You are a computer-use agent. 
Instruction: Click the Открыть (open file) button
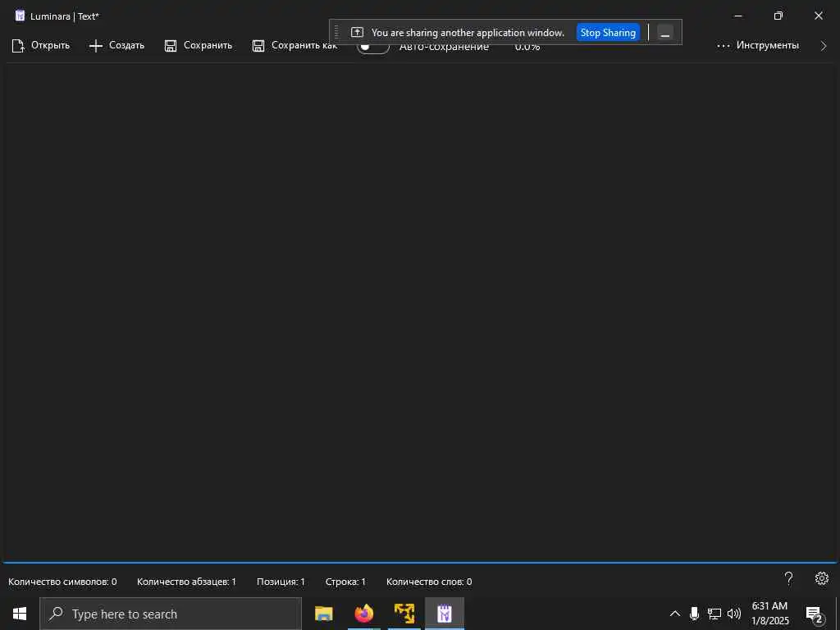pos(41,46)
